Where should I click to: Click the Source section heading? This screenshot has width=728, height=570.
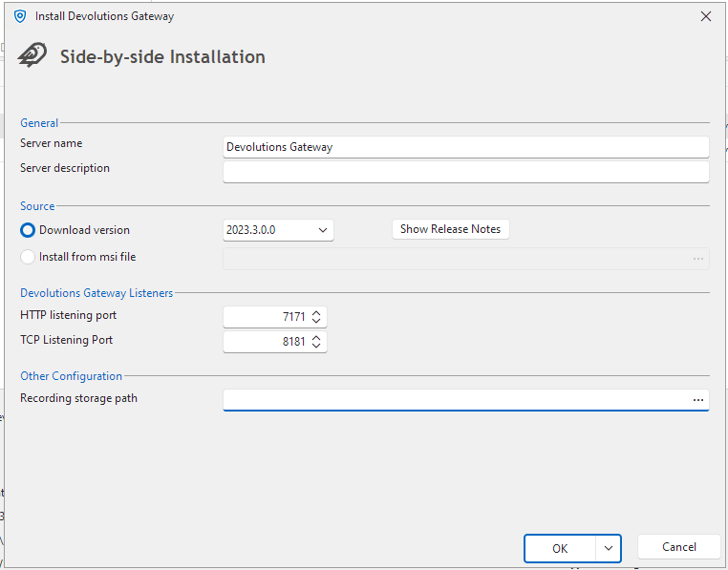[37, 206]
